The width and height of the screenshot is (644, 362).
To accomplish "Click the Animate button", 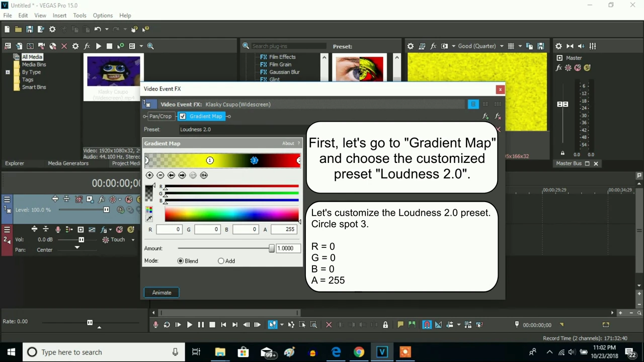I will 162,293.
